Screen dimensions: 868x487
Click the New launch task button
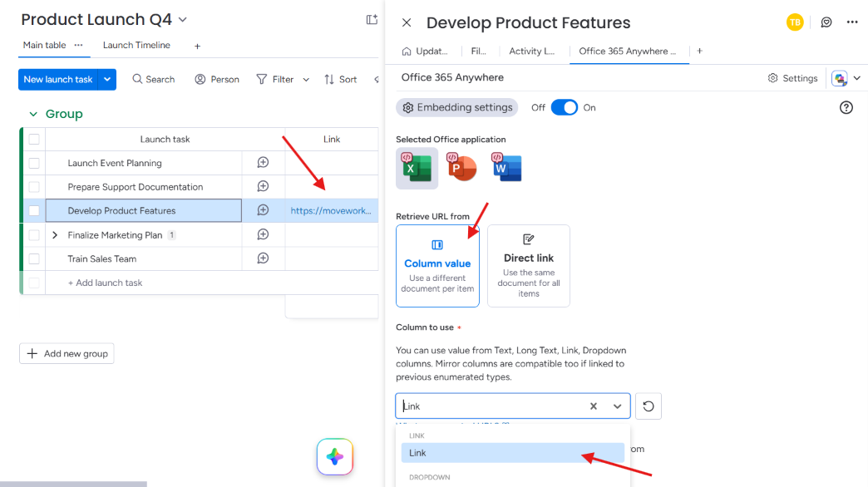[x=58, y=79]
